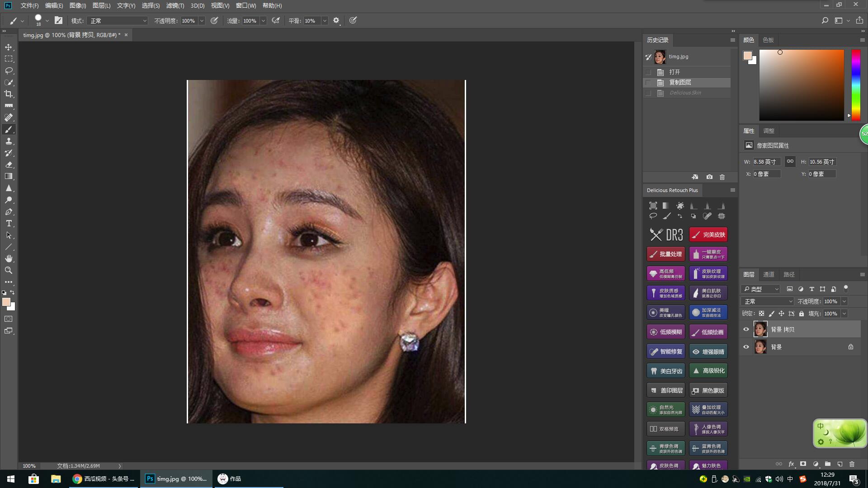Click the 批量处理 button
Screen dimensions: 868x488
point(665,254)
